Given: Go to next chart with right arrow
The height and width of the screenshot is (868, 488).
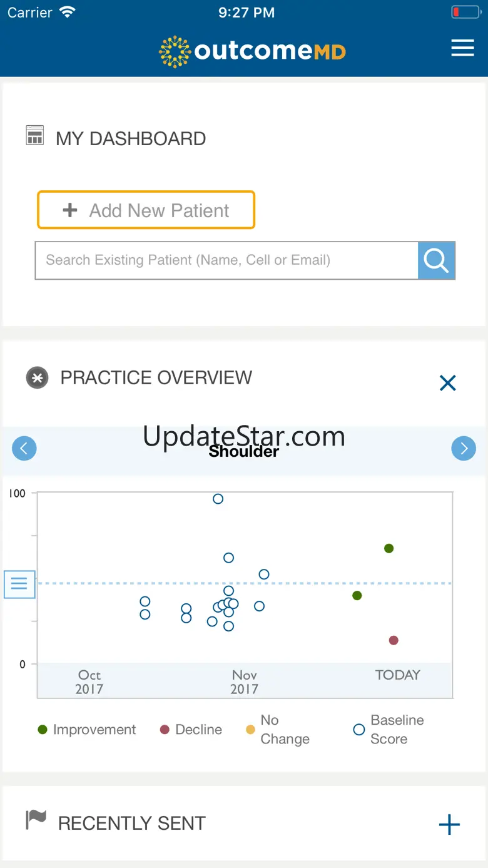Looking at the screenshot, I should tap(464, 448).
